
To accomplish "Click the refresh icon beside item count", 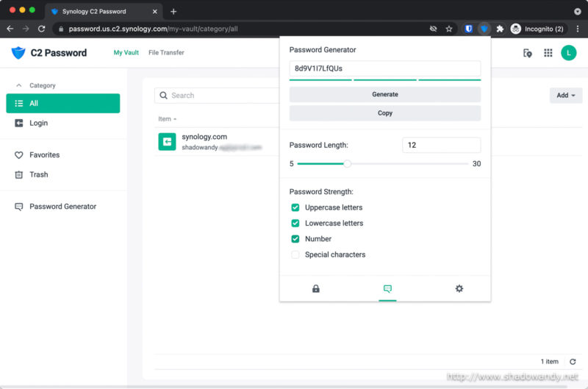I will [573, 362].
